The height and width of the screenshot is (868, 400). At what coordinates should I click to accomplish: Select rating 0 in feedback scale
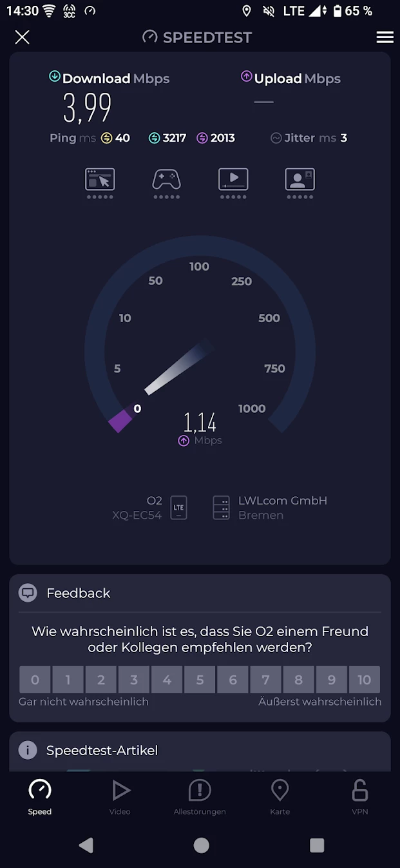coord(35,680)
